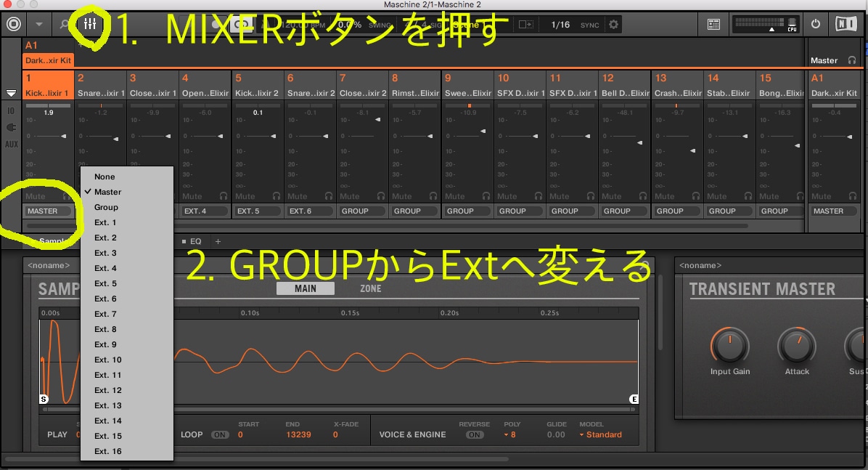Screen dimensions: 868x470
Task: Choose Ext. 1 in output menu
Action: (127, 222)
